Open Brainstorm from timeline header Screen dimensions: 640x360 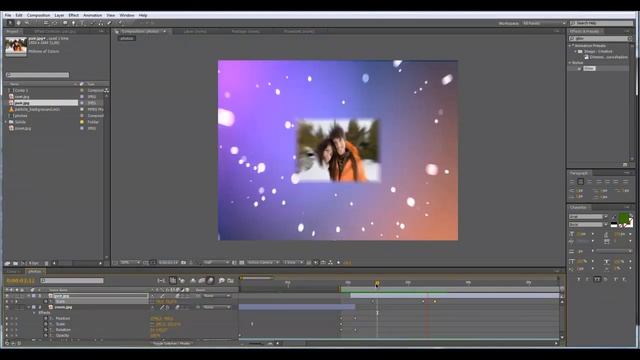click(x=222, y=280)
